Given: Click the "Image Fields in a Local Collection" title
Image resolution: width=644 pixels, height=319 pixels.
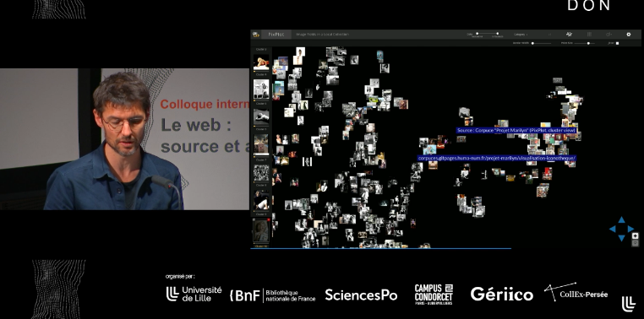Looking at the screenshot, I should coord(323,35).
